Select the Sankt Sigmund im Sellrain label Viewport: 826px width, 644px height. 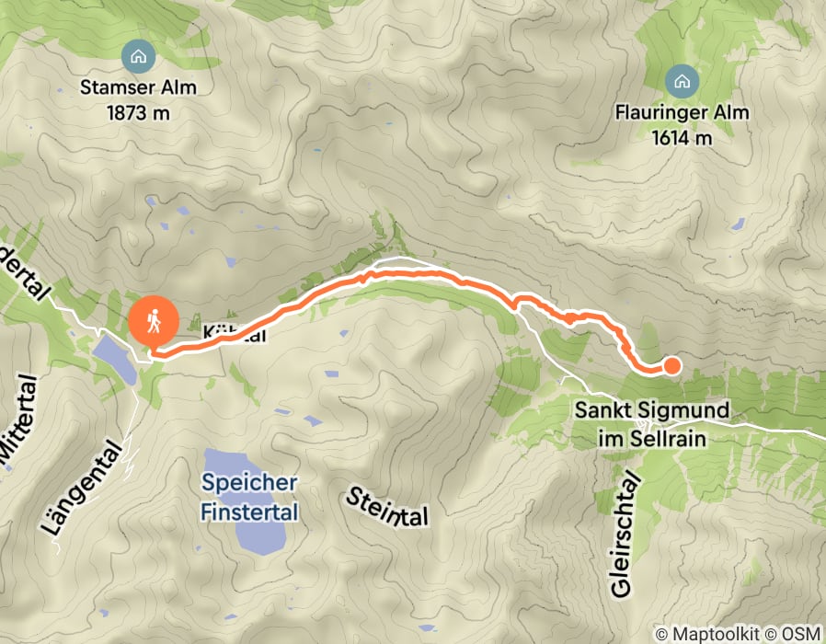click(652, 424)
